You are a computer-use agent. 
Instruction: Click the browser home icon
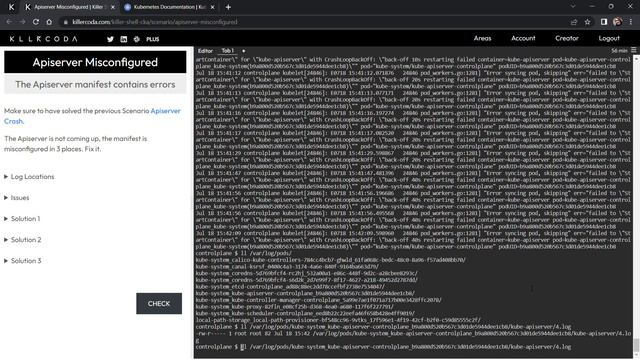coord(49,22)
